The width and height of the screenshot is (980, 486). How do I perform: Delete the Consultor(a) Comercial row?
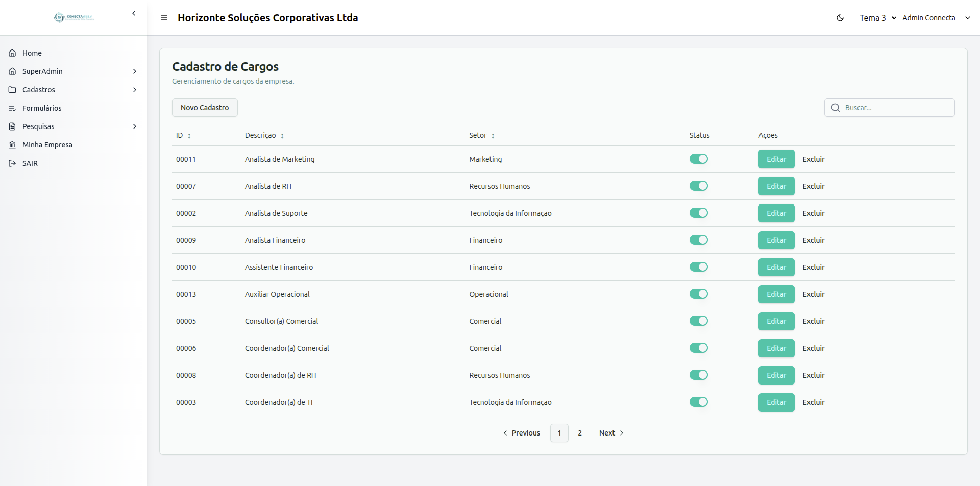[x=814, y=321]
